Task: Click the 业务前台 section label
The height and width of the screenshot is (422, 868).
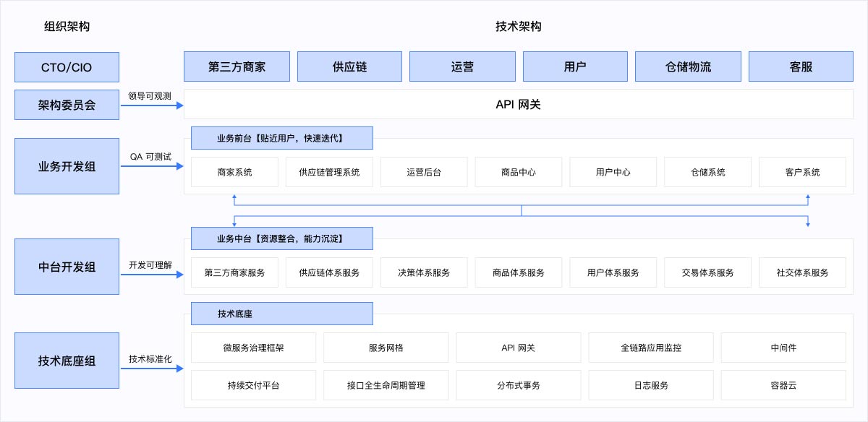Action: tap(281, 138)
